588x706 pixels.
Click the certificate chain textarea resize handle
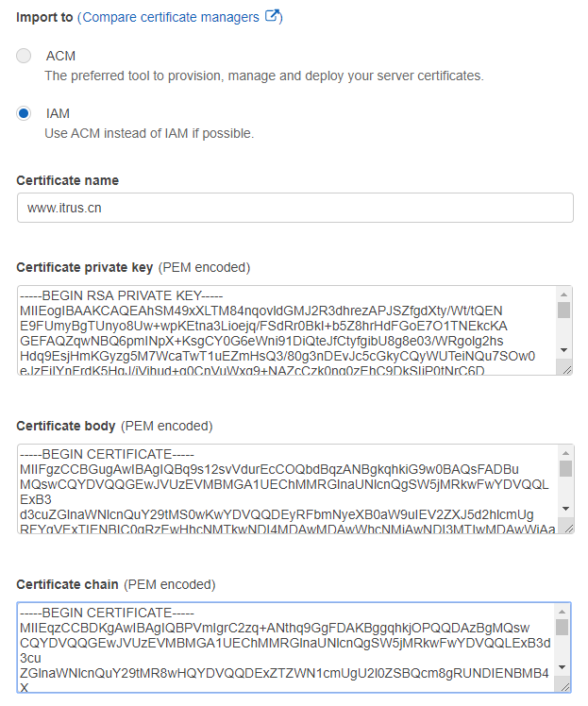click(x=564, y=686)
